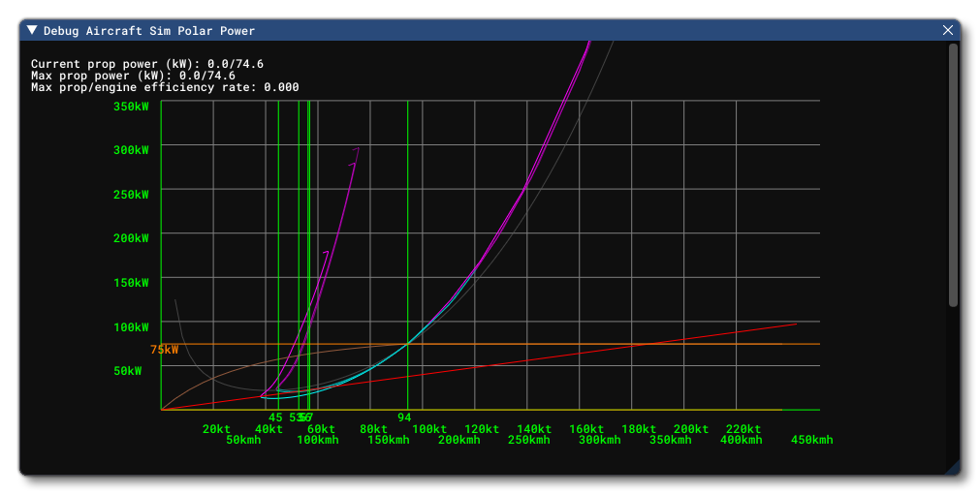Select the Max prop/engine efficiency rate text
980x495 pixels.
[165, 87]
